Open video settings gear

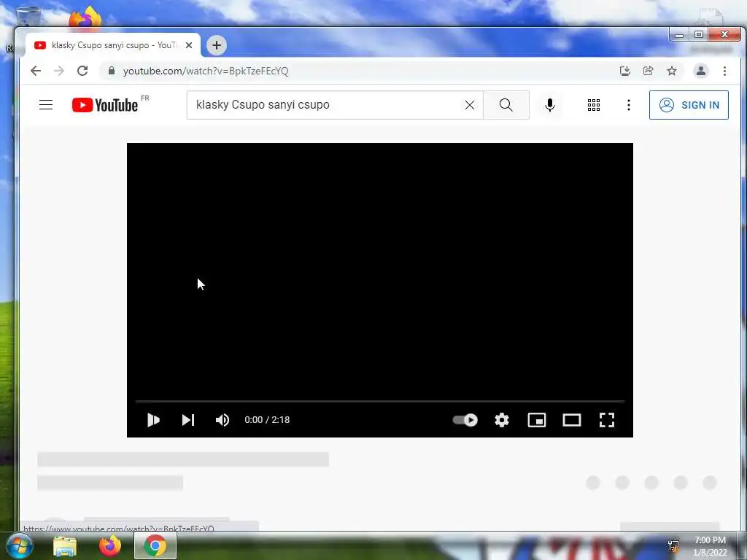[502, 420]
